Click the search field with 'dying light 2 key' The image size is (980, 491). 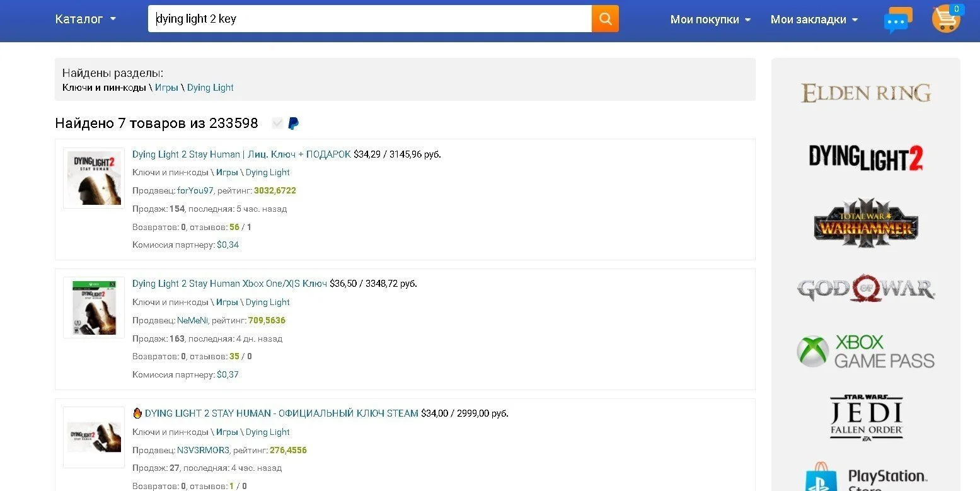pos(370,19)
